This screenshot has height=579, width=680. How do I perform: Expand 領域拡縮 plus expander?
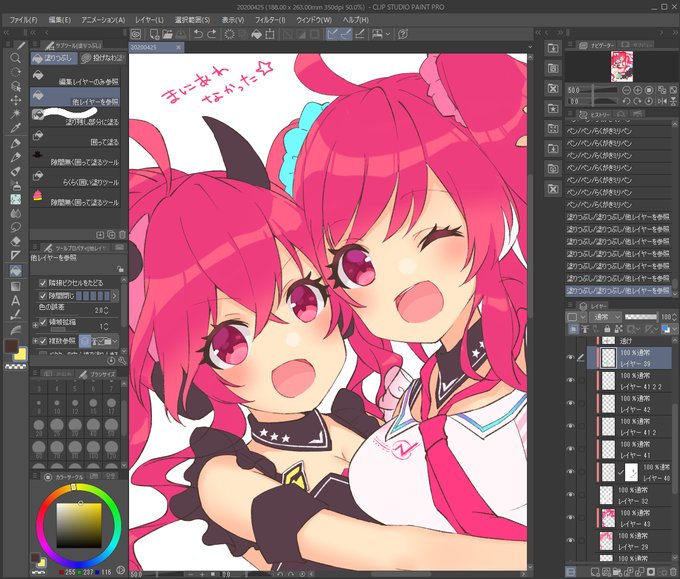(35, 324)
